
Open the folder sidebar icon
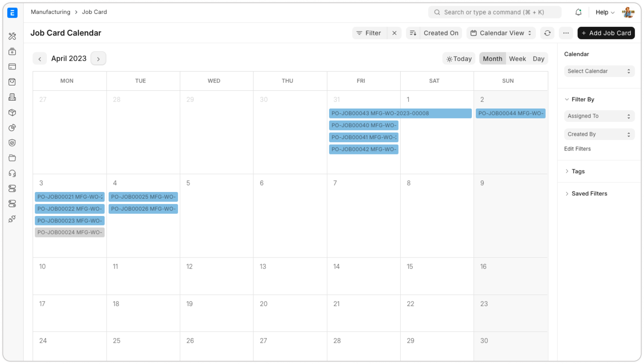point(12,158)
